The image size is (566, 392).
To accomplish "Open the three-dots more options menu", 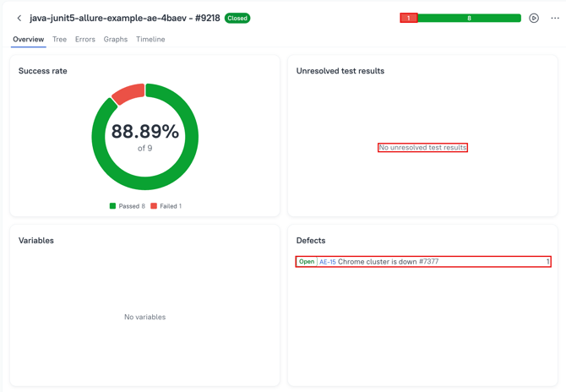I will tap(555, 18).
